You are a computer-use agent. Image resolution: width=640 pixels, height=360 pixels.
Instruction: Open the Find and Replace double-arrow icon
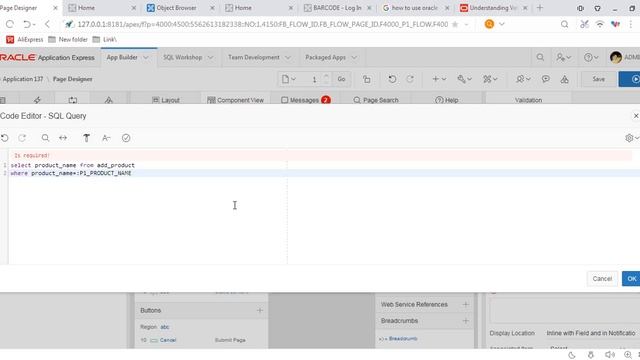tap(63, 138)
